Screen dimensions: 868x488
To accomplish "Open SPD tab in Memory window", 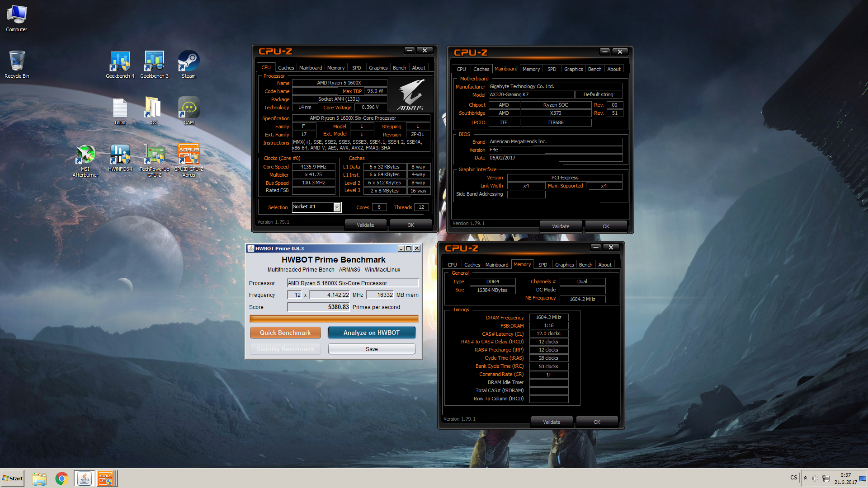I will 543,265.
